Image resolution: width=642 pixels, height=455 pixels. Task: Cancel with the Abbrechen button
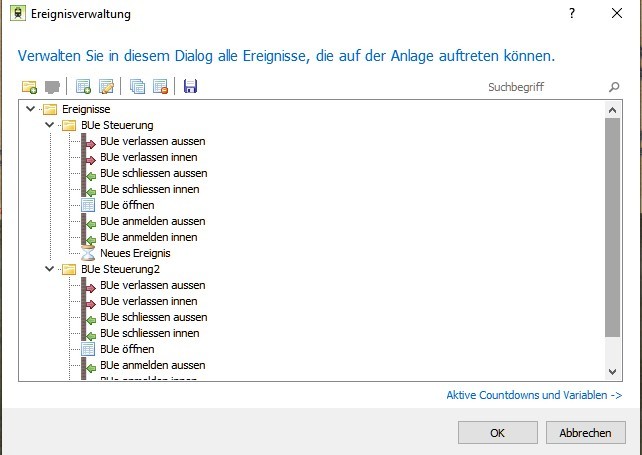coord(585,433)
